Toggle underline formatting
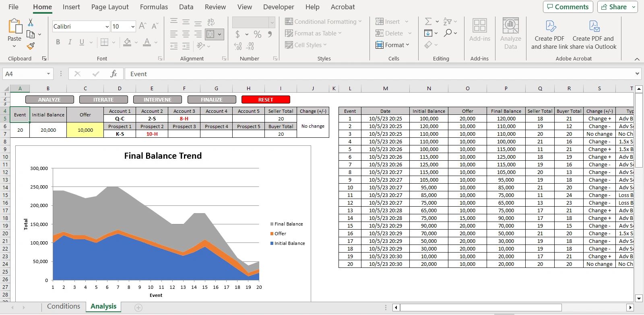Image resolution: width=644 pixels, height=315 pixels. pyautogui.click(x=82, y=42)
